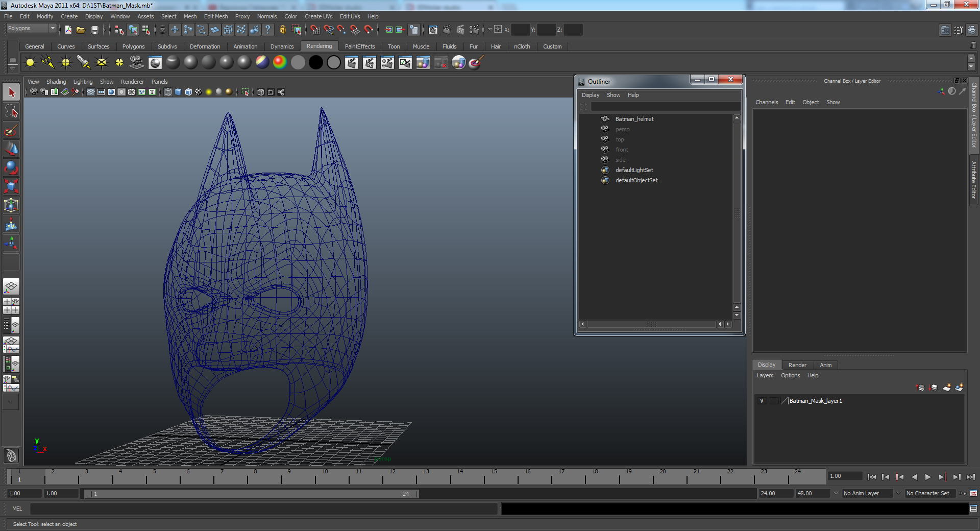Open IPR render clapperboard on shelf
Screen dimensions: 980x531
pyautogui.click(x=370, y=63)
